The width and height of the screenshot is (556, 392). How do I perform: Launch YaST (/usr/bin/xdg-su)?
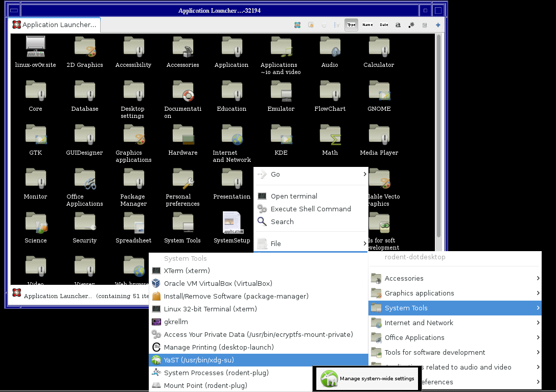pyautogui.click(x=259, y=360)
